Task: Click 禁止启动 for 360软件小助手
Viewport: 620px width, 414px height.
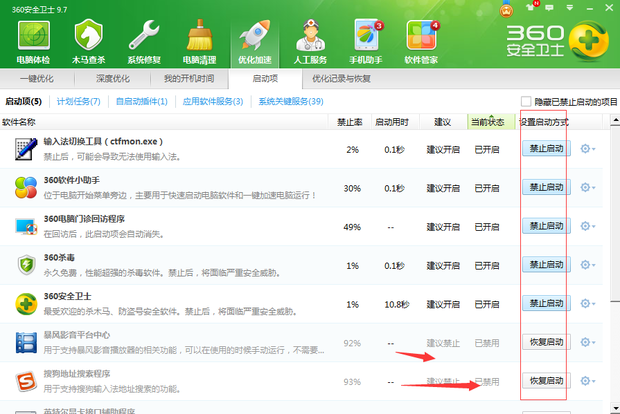Action: pyautogui.click(x=546, y=187)
